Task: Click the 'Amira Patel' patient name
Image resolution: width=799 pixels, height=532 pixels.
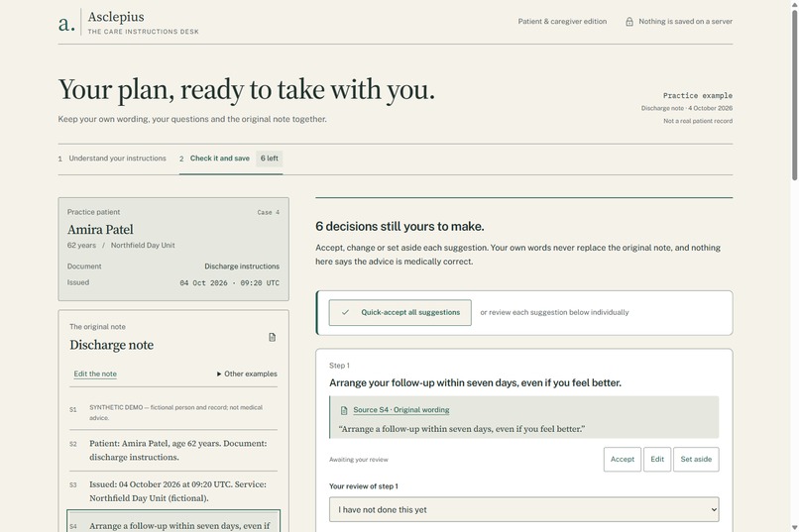Action: (x=100, y=230)
